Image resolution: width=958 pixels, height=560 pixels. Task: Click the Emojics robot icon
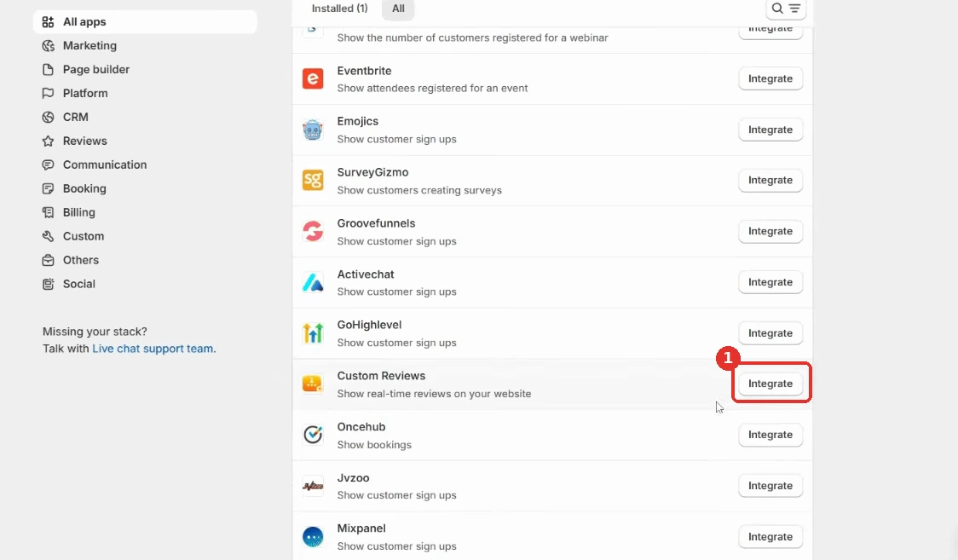313,130
